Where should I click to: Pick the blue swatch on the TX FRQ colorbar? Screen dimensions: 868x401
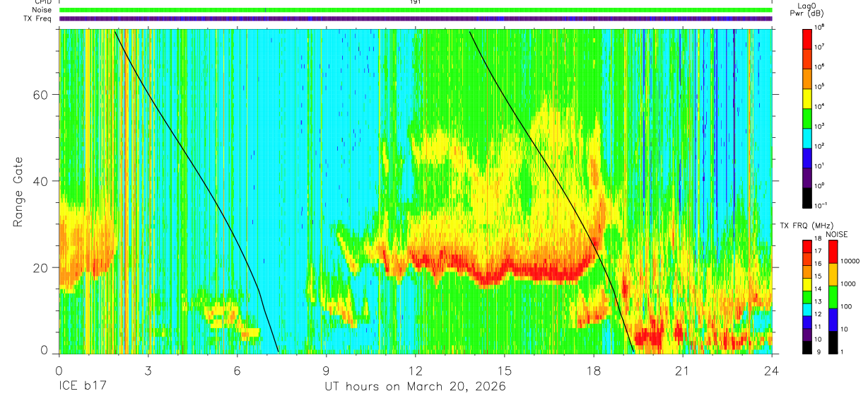coord(807,321)
